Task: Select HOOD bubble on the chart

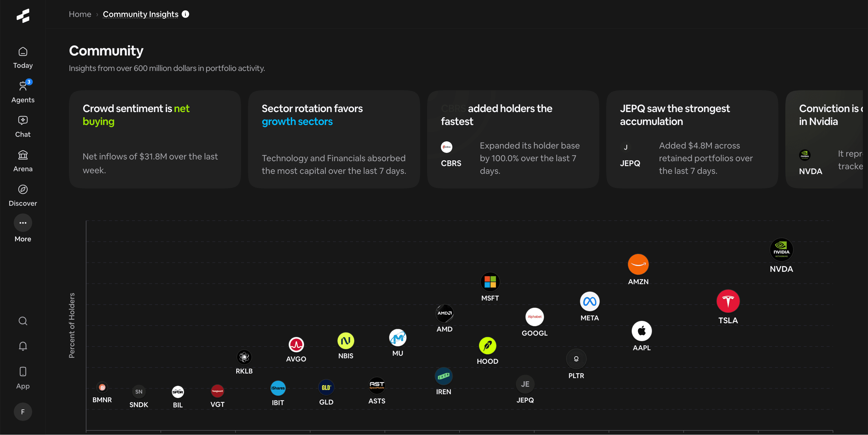Action: point(487,346)
